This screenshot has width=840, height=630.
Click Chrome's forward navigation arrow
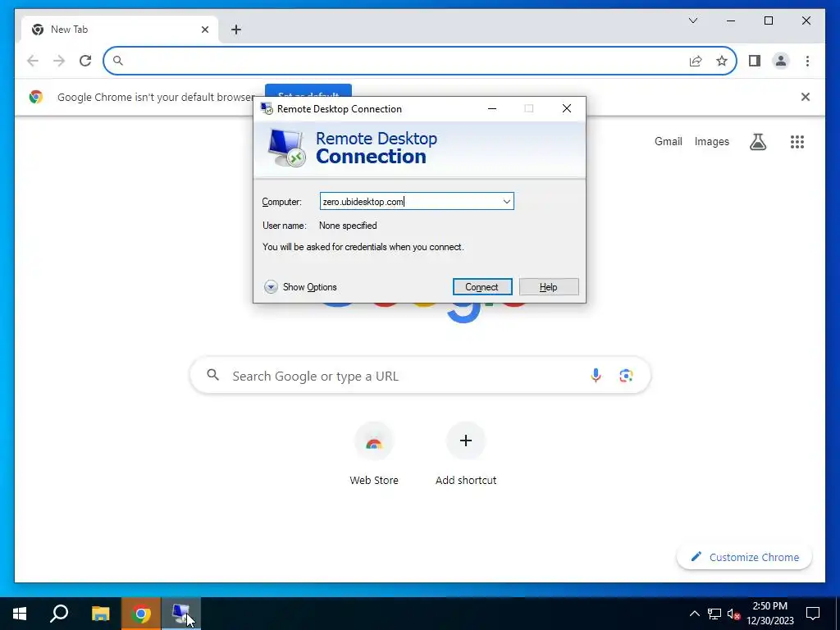click(x=59, y=61)
